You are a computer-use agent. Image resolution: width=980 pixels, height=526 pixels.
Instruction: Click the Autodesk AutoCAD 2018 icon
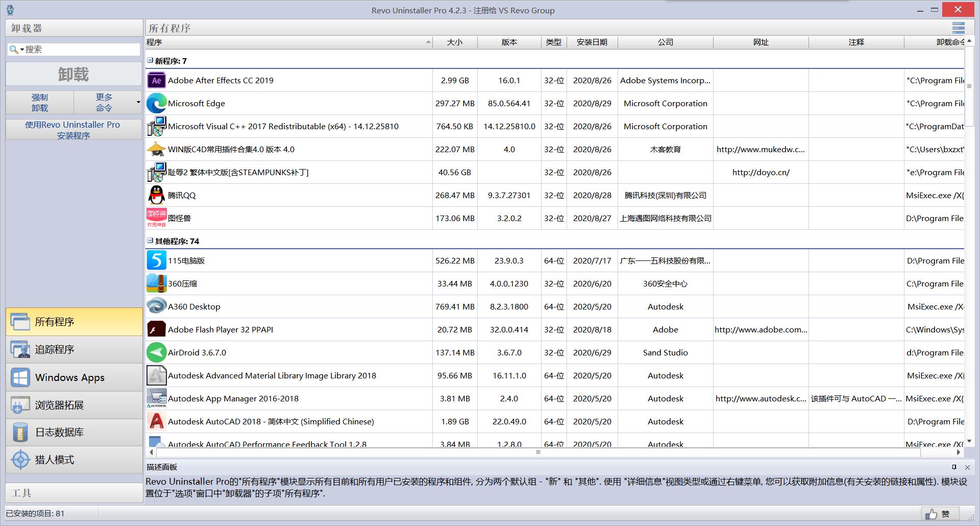click(x=156, y=422)
